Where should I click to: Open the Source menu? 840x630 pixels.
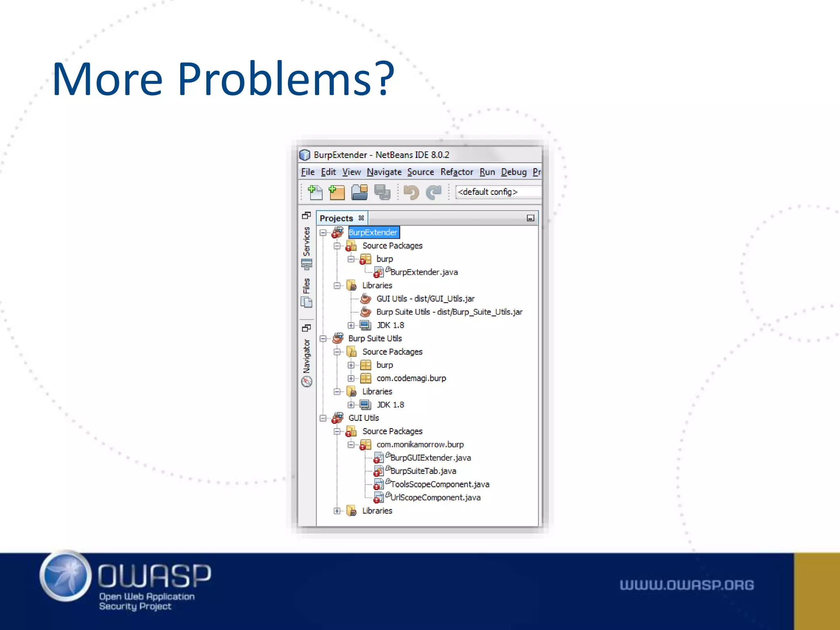click(x=420, y=172)
